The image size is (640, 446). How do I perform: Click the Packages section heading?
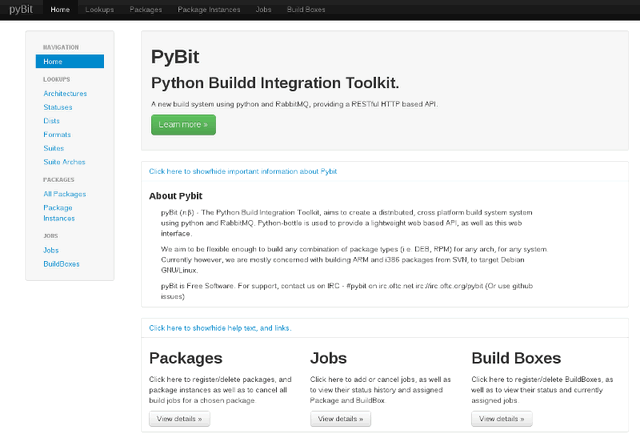tap(186, 358)
